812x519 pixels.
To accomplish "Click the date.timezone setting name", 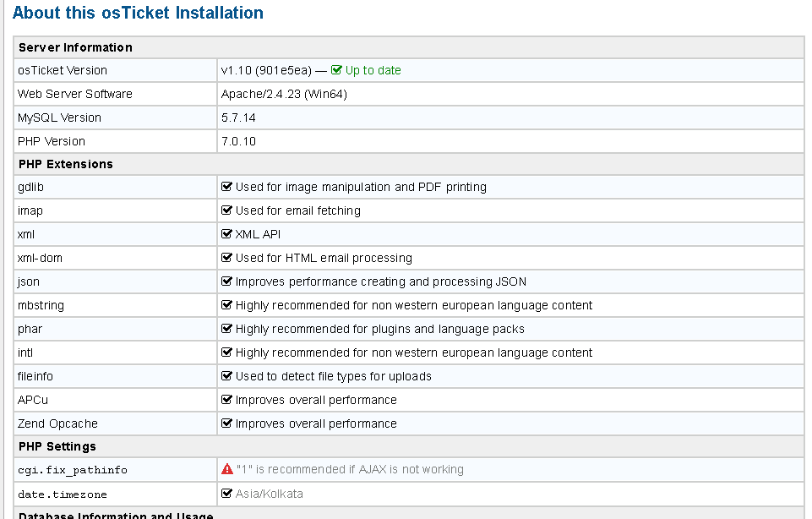I will click(x=63, y=494).
